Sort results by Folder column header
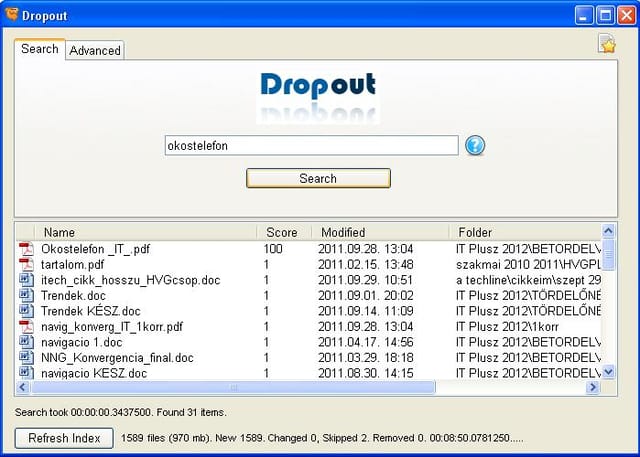The height and width of the screenshot is (457, 640). coord(525,232)
